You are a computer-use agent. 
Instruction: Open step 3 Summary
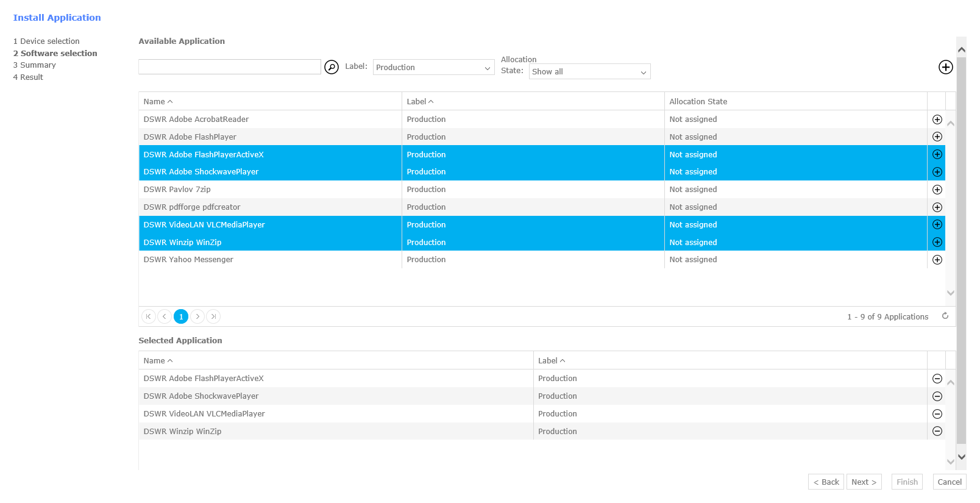pyautogui.click(x=35, y=65)
